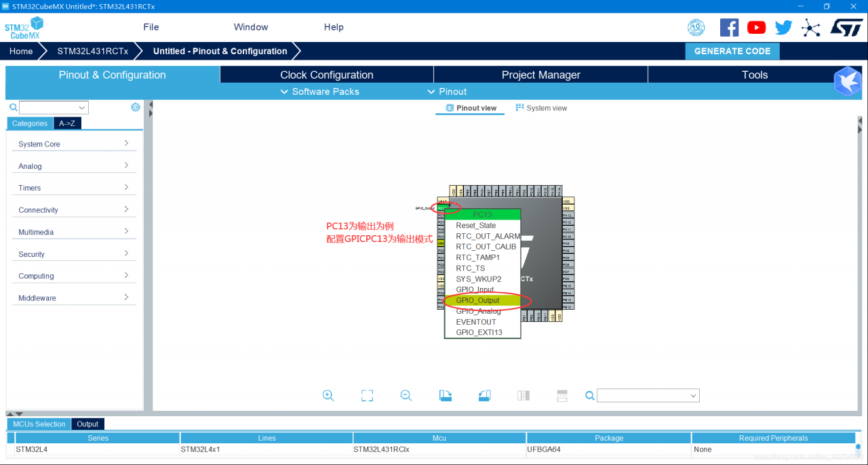Expand the Middleware category
The width and height of the screenshot is (868, 465).
tap(74, 298)
